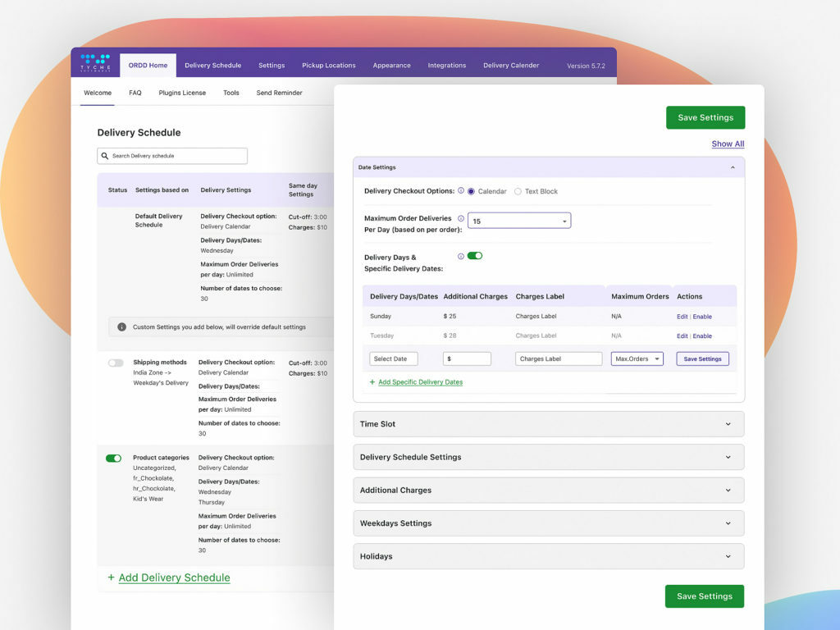
Task: Click the Custom Settings notice info icon
Action: coord(122,326)
